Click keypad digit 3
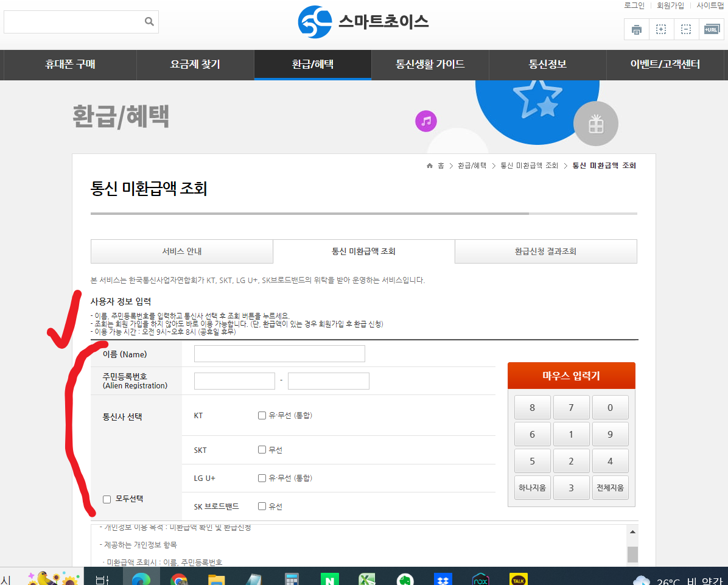The height and width of the screenshot is (585, 728). tap(572, 488)
